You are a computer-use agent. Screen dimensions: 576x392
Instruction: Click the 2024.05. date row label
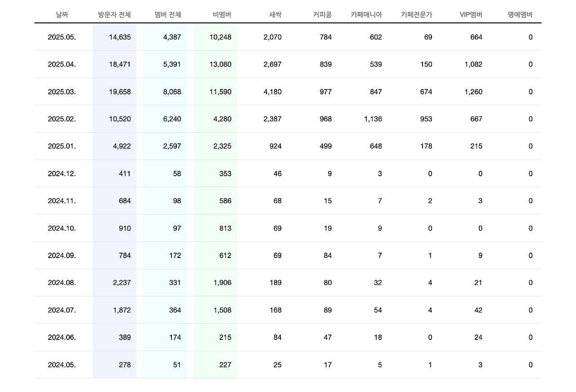point(62,365)
